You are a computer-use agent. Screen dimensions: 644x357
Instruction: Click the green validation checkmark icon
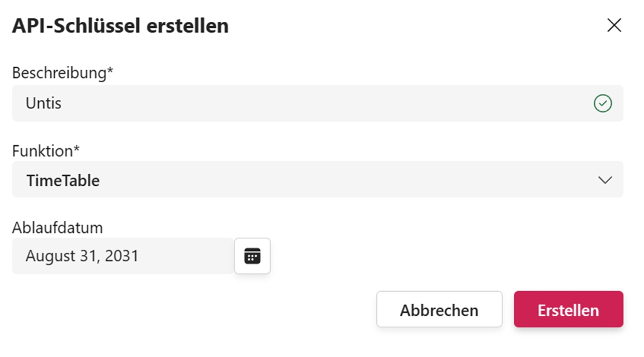603,103
